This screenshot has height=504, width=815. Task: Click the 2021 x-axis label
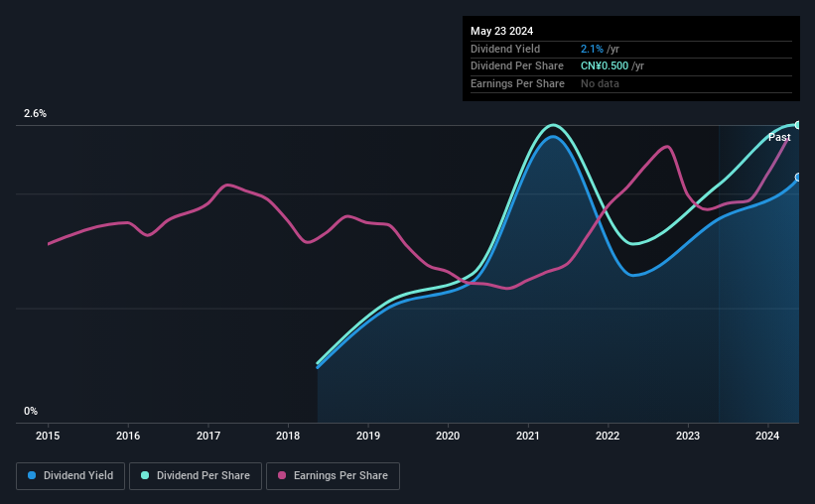click(x=527, y=436)
